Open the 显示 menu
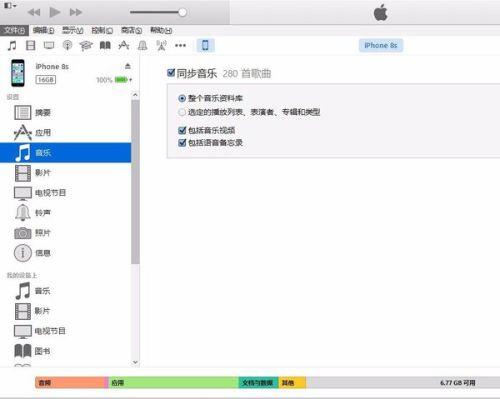The image size is (500, 399). [72, 30]
